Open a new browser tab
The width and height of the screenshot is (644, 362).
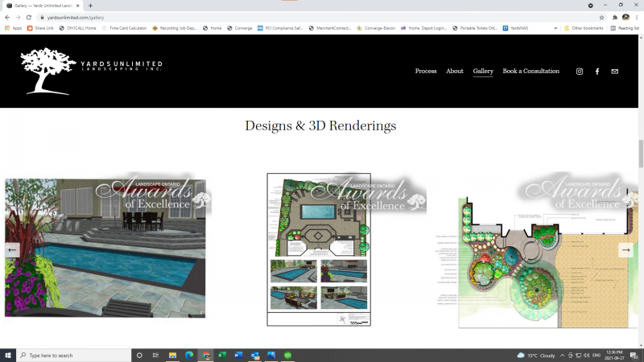(x=90, y=6)
